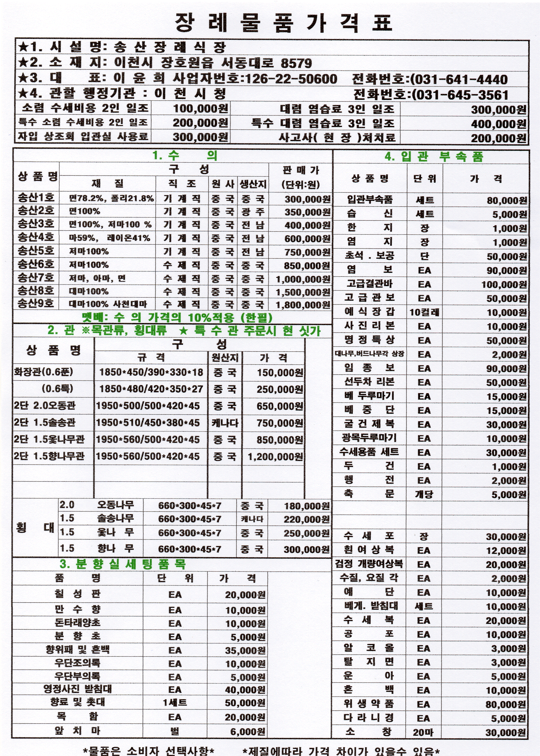Click note 멧베: 수의 가격의 10%적용
Viewport: 540px width, 756px height.
pos(178,318)
